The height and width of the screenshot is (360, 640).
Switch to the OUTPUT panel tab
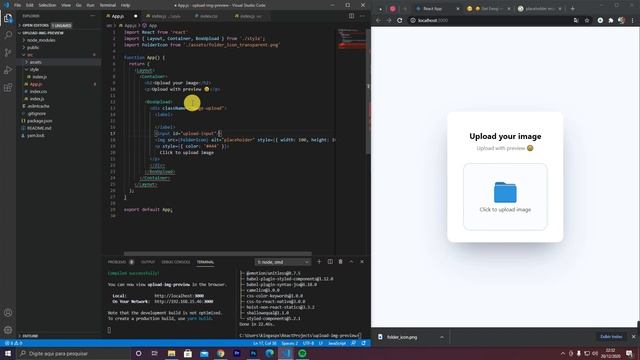pyautogui.click(x=148, y=262)
